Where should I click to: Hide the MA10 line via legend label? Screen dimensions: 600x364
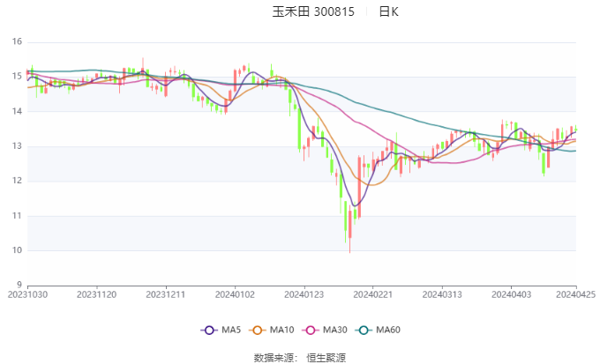(281, 330)
